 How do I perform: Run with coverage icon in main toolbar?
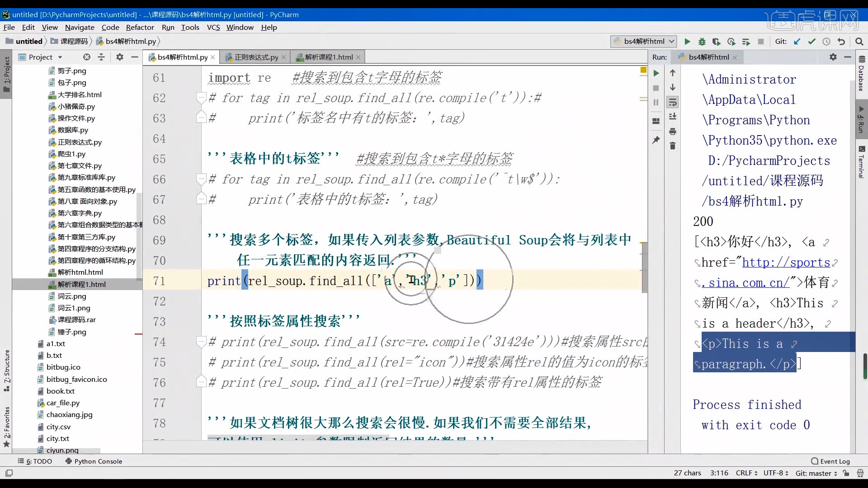(717, 42)
